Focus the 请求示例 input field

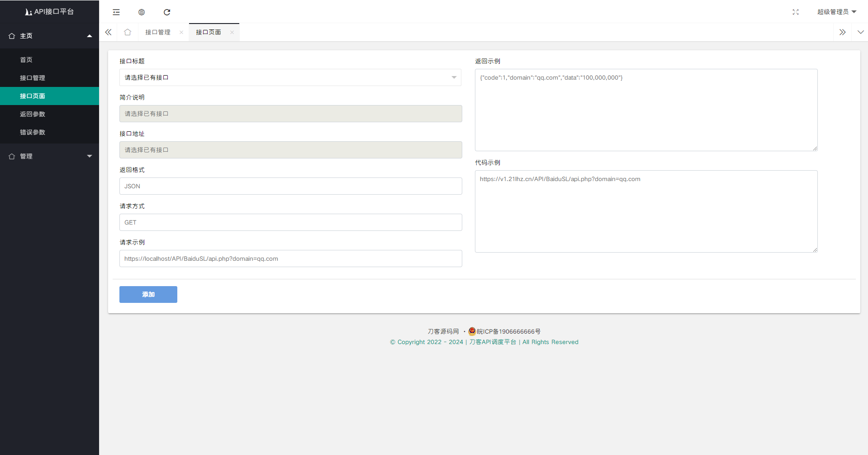tap(290, 259)
